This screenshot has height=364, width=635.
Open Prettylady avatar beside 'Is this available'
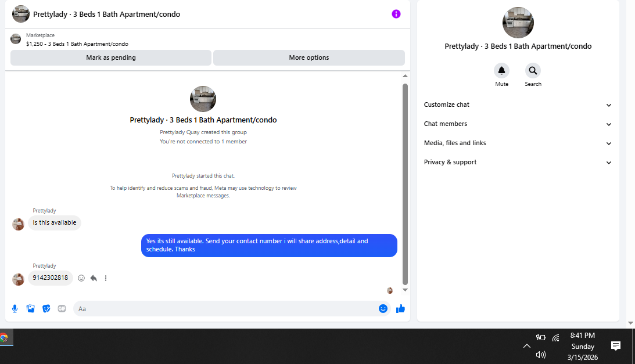point(18,224)
